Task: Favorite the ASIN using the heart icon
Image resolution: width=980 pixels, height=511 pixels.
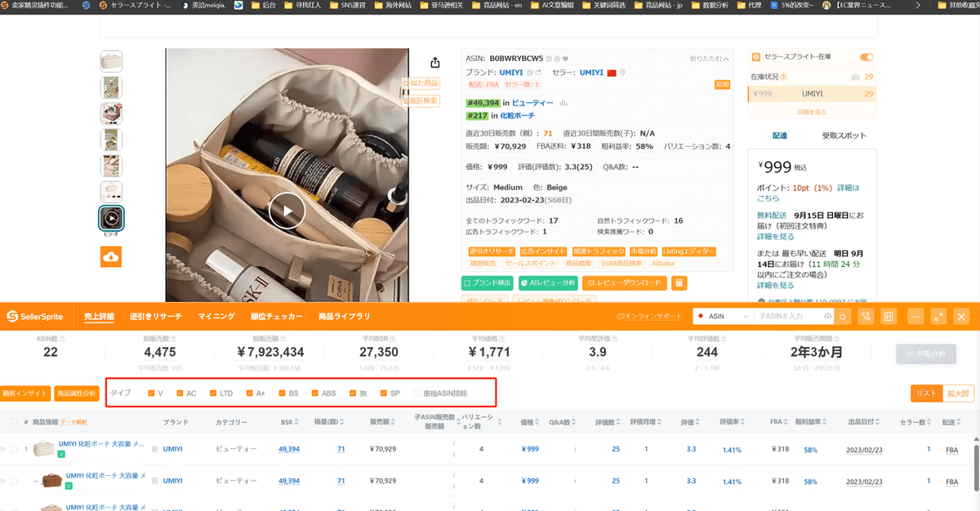Action: pyautogui.click(x=566, y=58)
